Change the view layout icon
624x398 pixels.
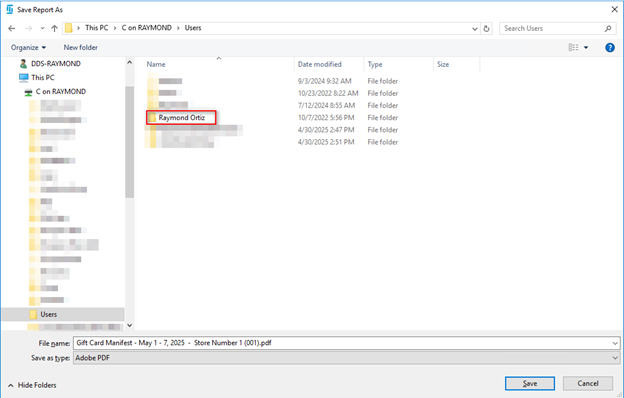pyautogui.click(x=573, y=47)
